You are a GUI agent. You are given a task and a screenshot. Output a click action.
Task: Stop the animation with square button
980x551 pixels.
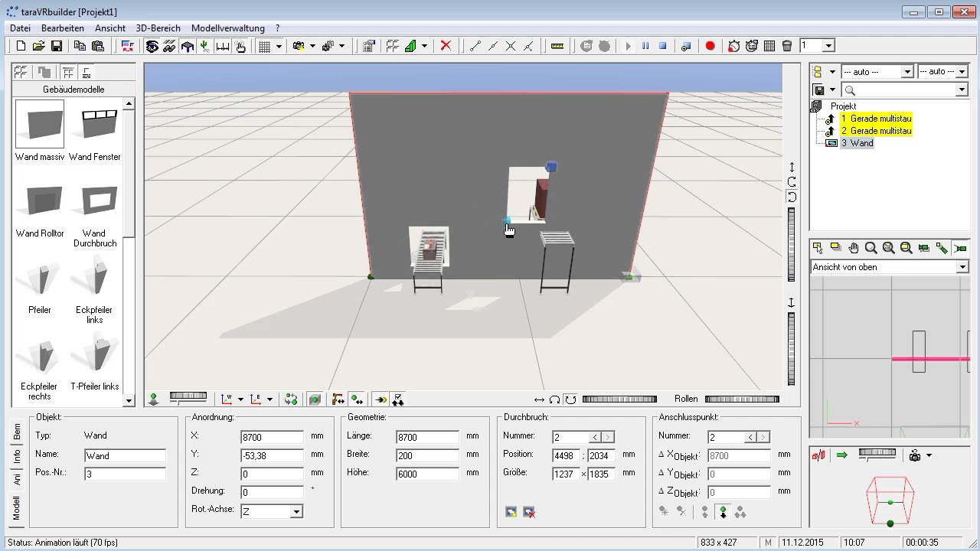[x=663, y=46]
